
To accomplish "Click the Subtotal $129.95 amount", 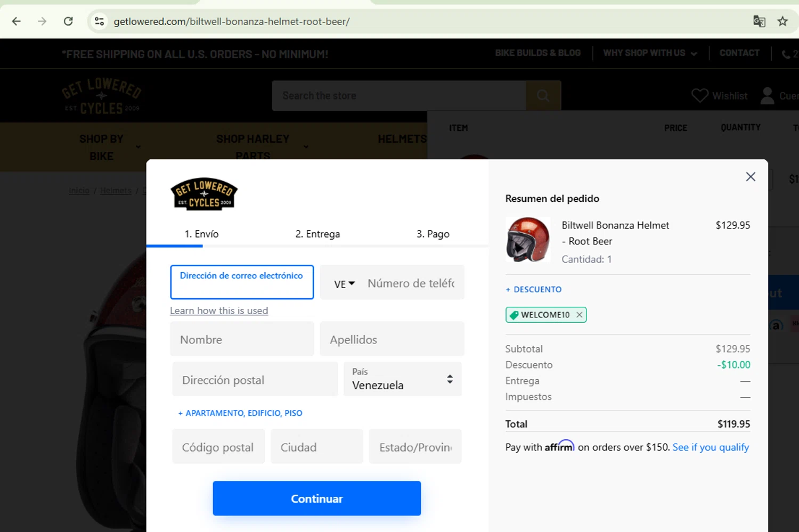I will (733, 349).
